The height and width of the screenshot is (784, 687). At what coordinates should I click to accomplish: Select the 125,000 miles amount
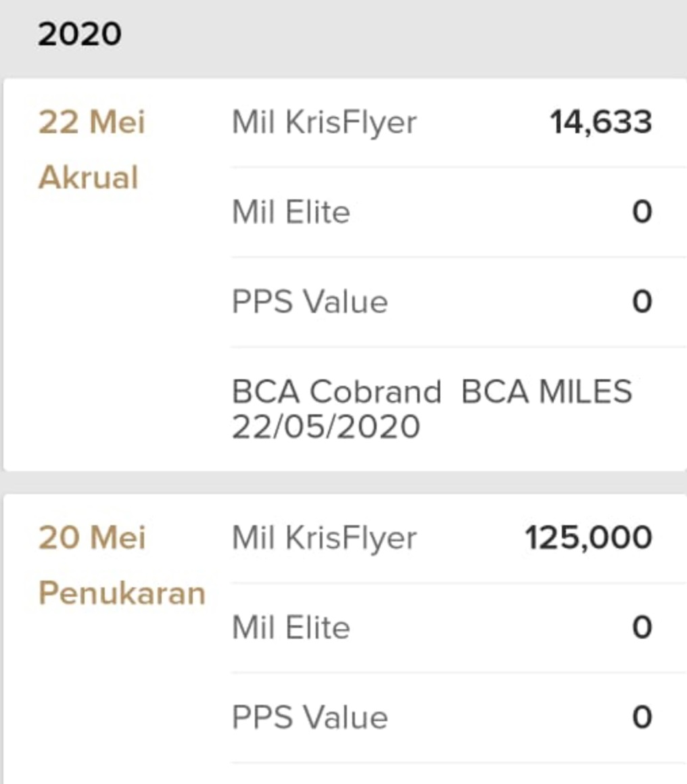click(x=588, y=539)
